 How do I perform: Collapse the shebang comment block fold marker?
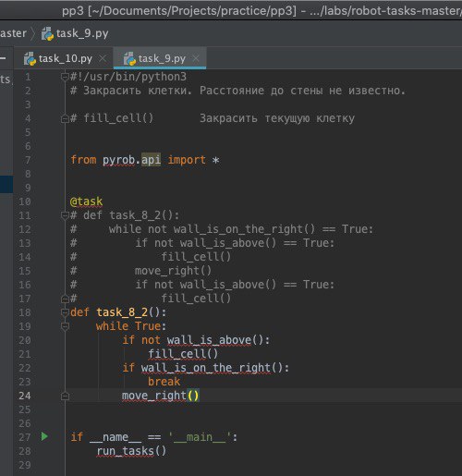pyautogui.click(x=65, y=77)
